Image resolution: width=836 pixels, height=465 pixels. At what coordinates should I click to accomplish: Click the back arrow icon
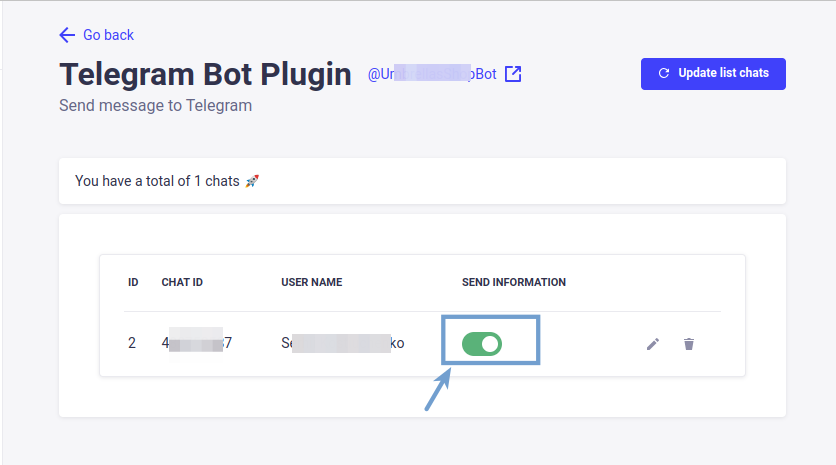tap(67, 35)
